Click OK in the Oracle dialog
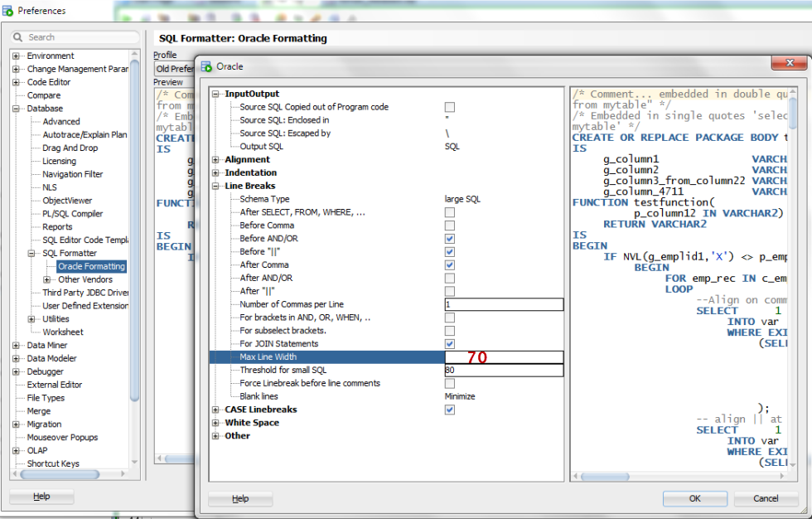 coord(694,498)
